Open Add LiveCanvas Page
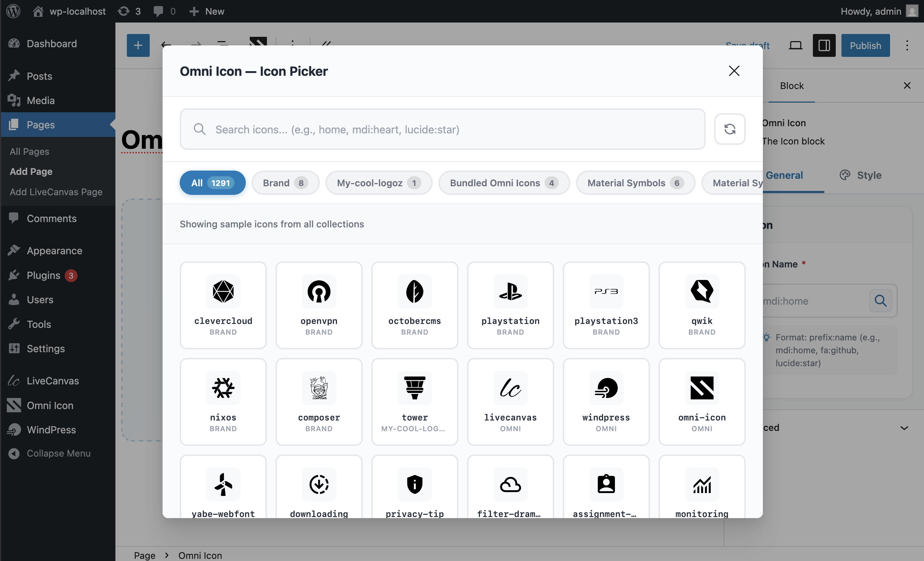The image size is (924, 561). [56, 192]
